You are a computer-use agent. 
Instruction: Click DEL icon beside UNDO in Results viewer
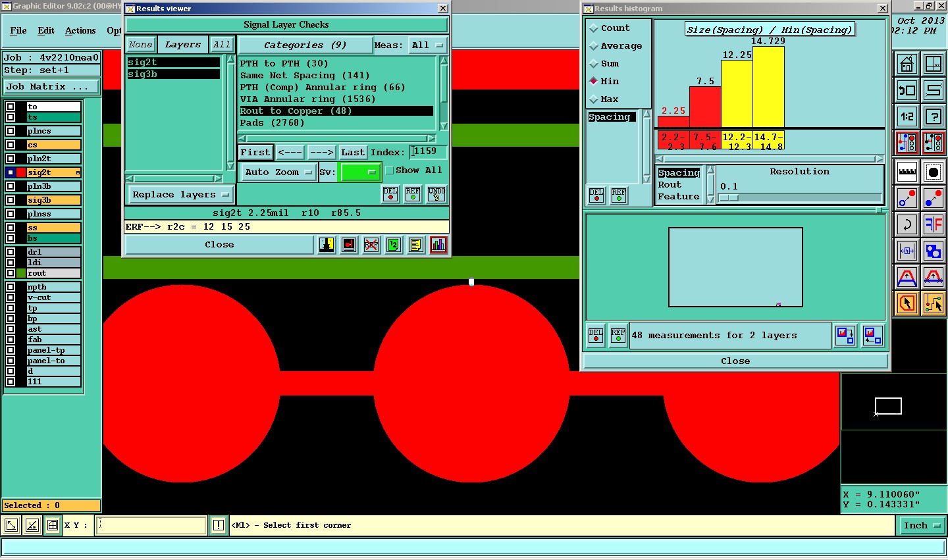click(391, 193)
